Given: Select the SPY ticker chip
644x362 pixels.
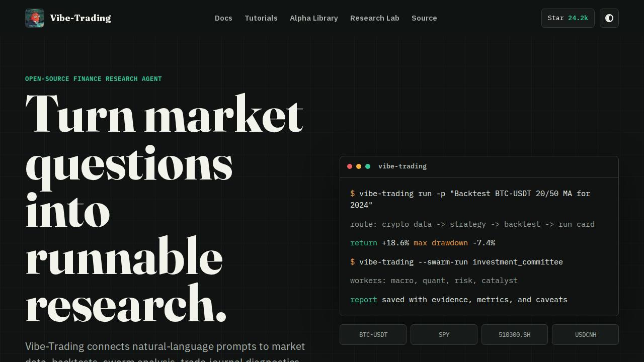Looking at the screenshot, I should click(x=444, y=334).
